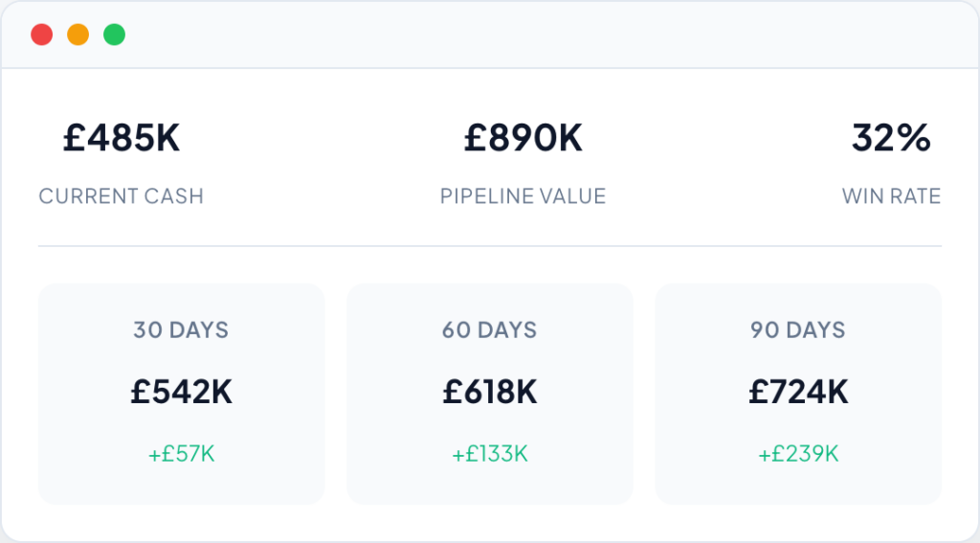Image resolution: width=980 pixels, height=543 pixels.
Task: Select the £485K current cash figure
Action: point(122,139)
